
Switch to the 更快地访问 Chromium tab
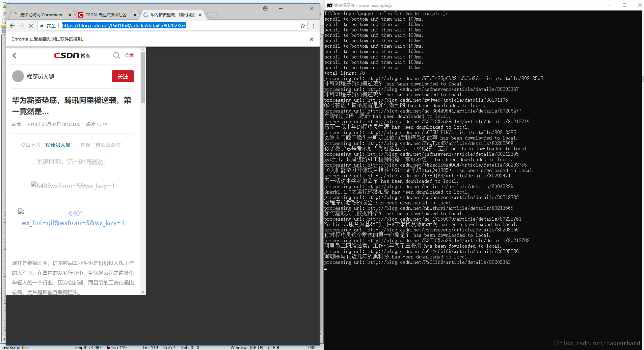point(41,15)
